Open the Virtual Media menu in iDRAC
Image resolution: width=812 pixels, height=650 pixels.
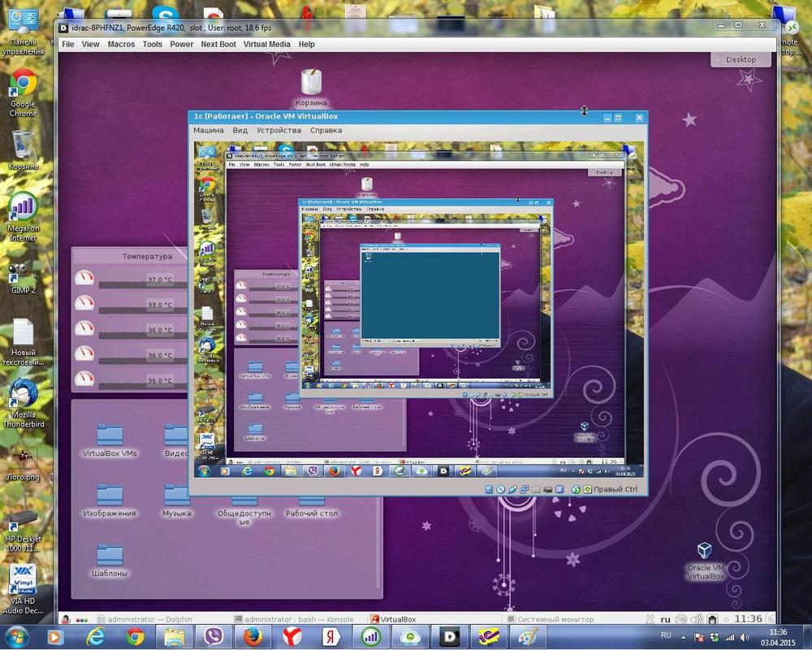pos(266,44)
